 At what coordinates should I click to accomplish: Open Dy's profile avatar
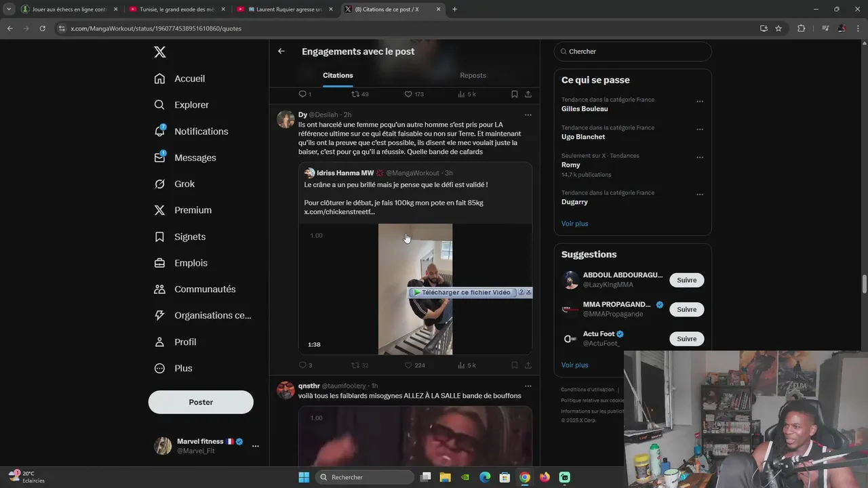click(285, 119)
